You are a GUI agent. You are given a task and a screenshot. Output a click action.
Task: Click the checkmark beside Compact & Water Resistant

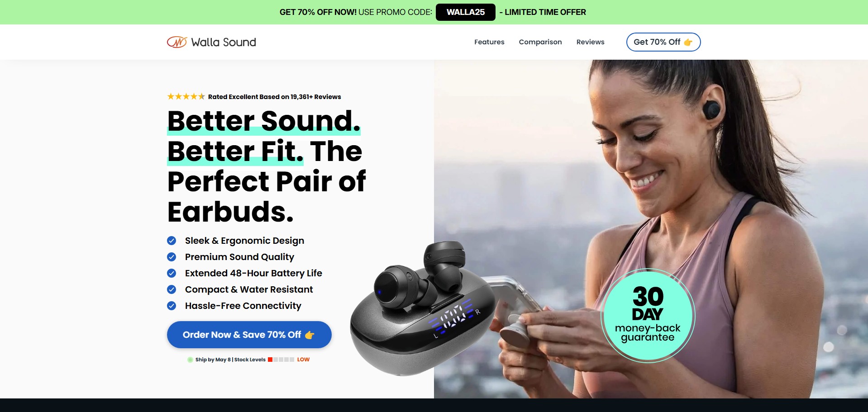172,289
